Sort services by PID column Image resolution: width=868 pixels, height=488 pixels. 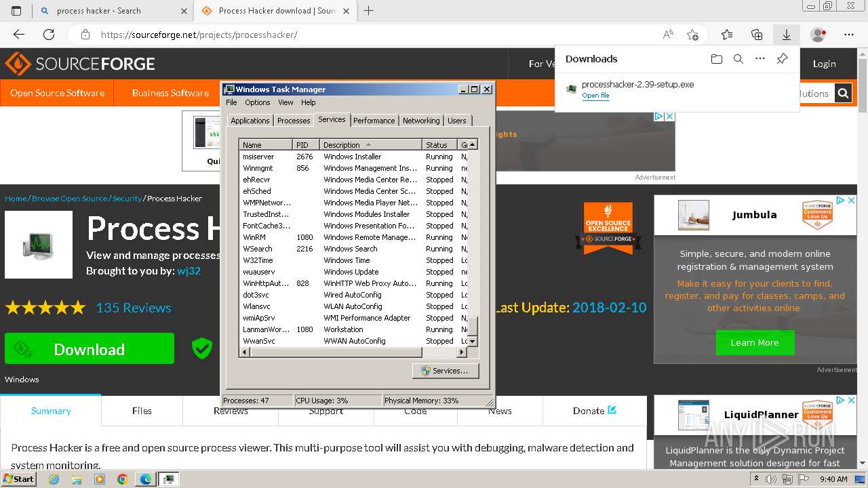tap(307, 144)
